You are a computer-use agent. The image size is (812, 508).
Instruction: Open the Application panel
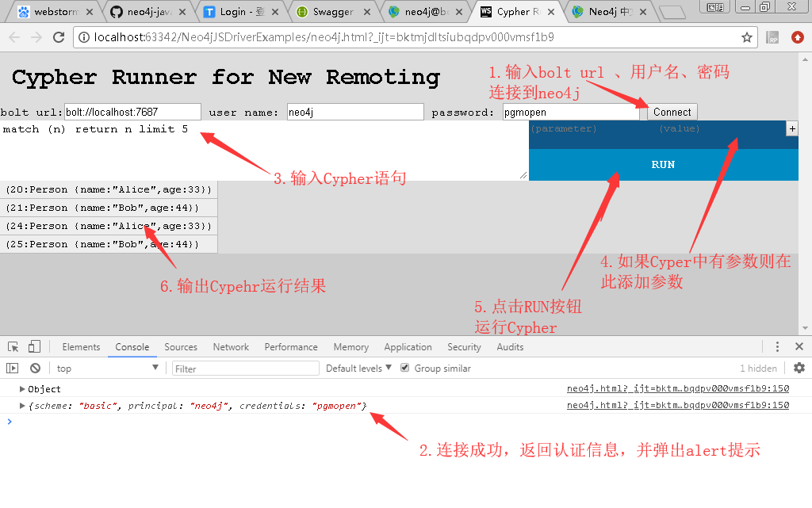point(408,347)
